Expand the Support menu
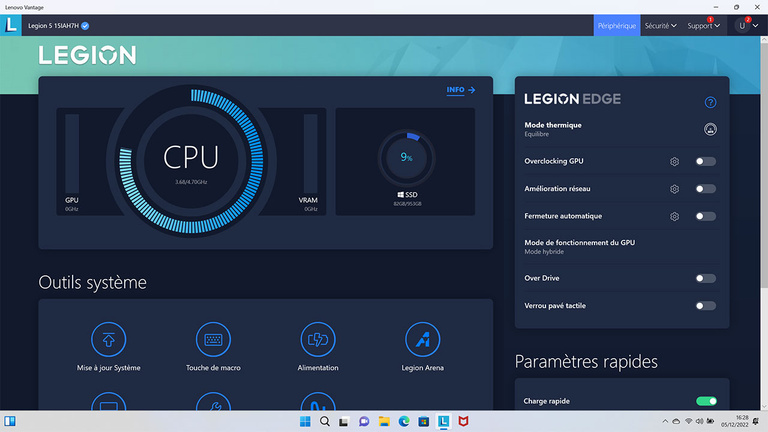768x432 pixels. pyautogui.click(x=703, y=25)
